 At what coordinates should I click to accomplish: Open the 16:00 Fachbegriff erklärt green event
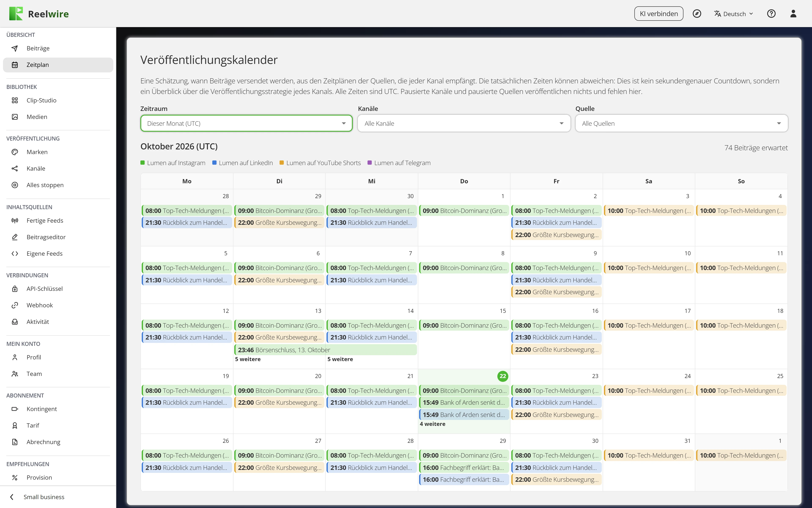pyautogui.click(x=464, y=467)
